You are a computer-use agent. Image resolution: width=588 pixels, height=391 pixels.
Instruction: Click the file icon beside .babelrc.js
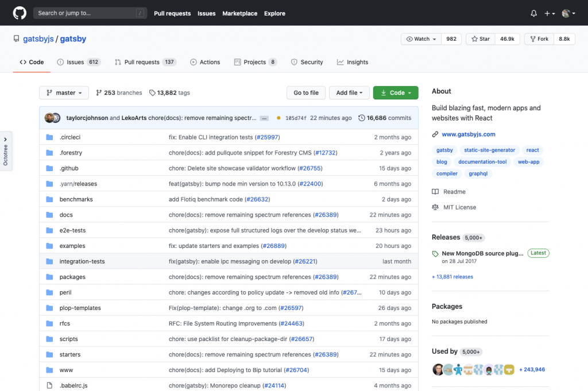49,385
